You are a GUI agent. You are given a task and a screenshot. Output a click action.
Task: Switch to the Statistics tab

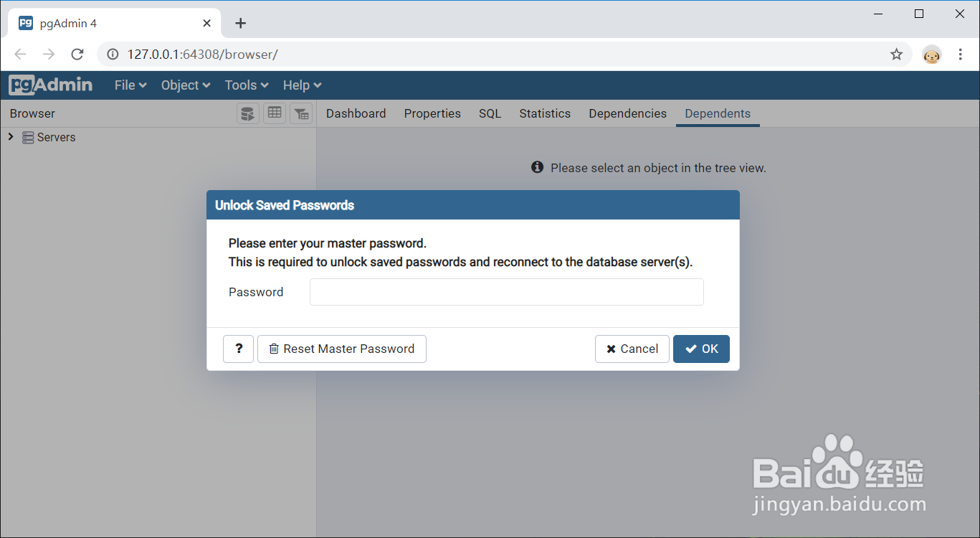(545, 113)
